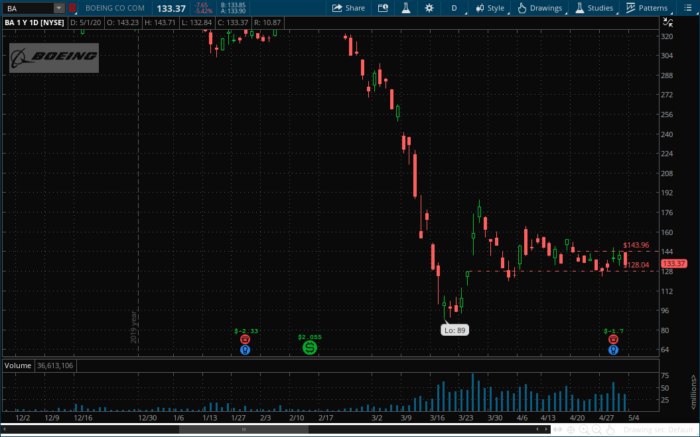
Task: Open chart settings gear icon
Action: [429, 8]
